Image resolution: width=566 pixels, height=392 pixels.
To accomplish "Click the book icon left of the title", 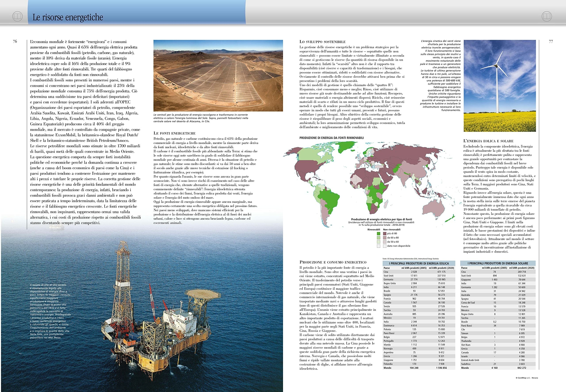I will (x=17, y=16).
